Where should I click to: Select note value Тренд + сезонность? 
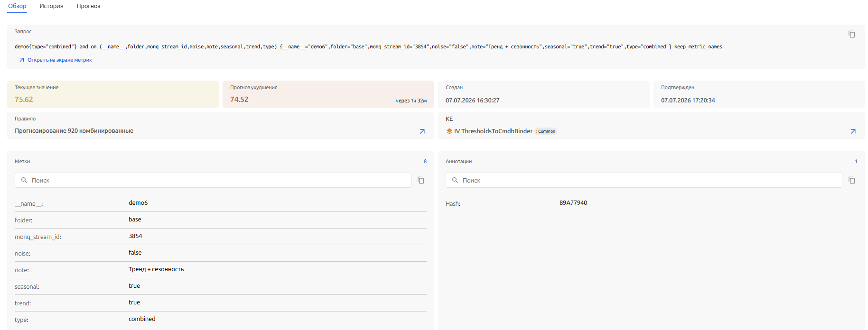(156, 269)
